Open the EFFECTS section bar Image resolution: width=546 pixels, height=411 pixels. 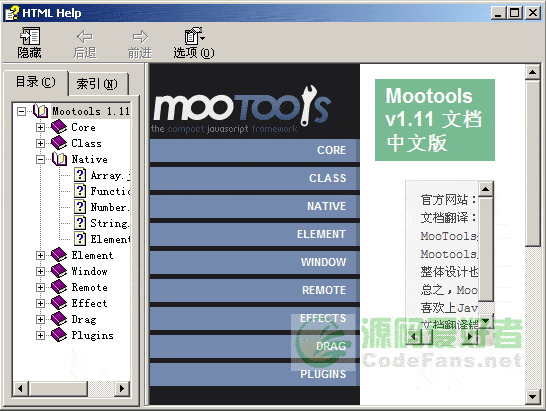point(255,318)
